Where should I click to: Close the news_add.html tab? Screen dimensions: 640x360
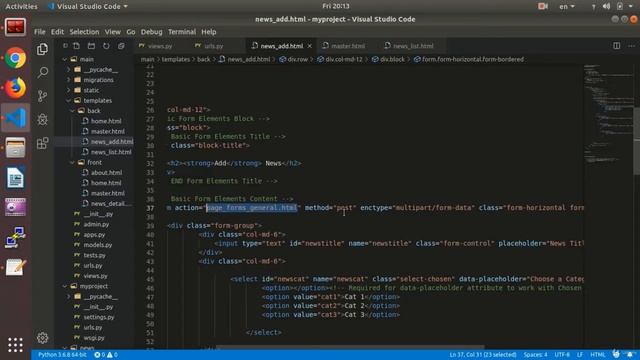tap(309, 46)
